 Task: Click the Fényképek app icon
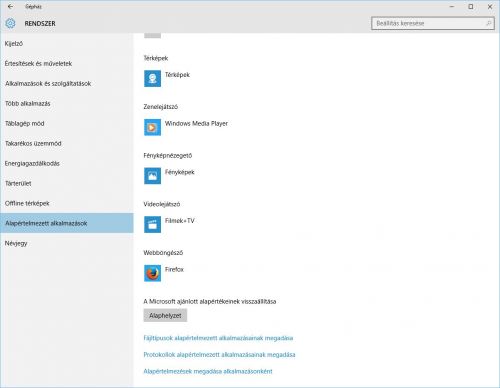pos(152,176)
